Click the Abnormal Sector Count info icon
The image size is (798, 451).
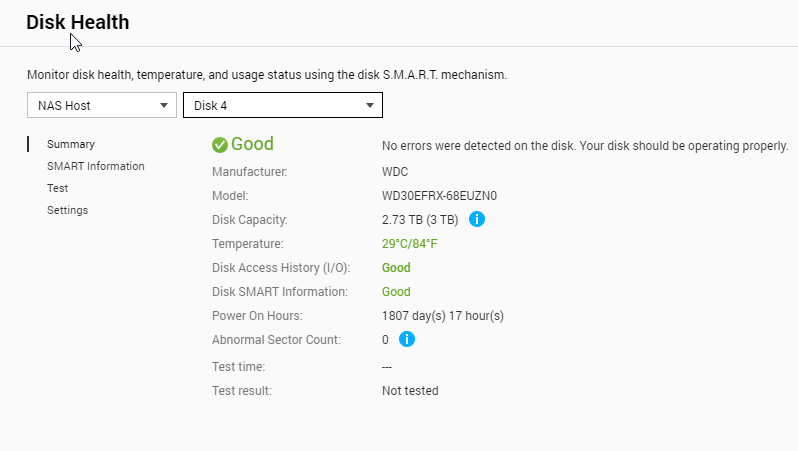407,339
